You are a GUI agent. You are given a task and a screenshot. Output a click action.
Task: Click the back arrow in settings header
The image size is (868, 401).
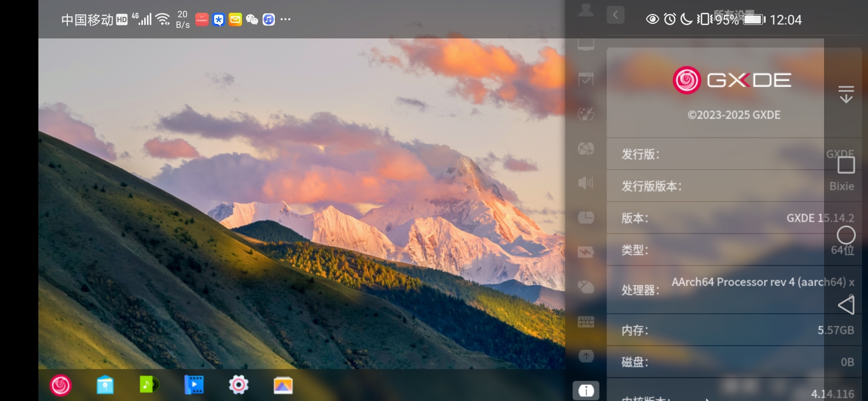[615, 15]
